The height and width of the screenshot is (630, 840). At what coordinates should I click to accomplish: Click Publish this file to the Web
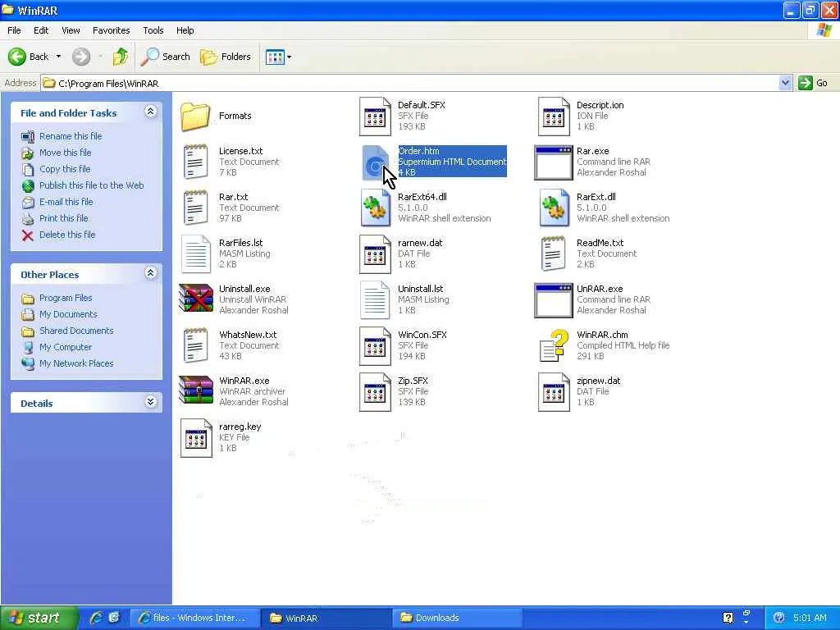click(x=91, y=185)
